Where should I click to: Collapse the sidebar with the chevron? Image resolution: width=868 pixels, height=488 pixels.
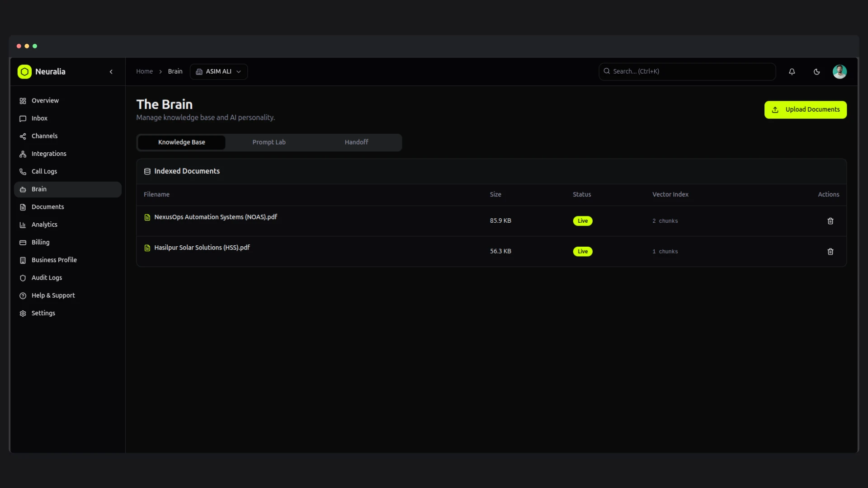[111, 72]
